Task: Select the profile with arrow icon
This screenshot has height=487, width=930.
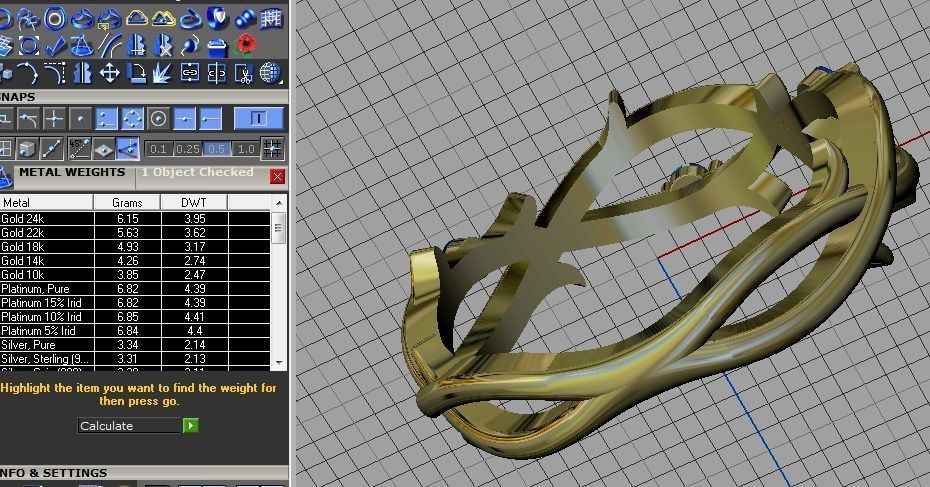Action: coord(137,46)
